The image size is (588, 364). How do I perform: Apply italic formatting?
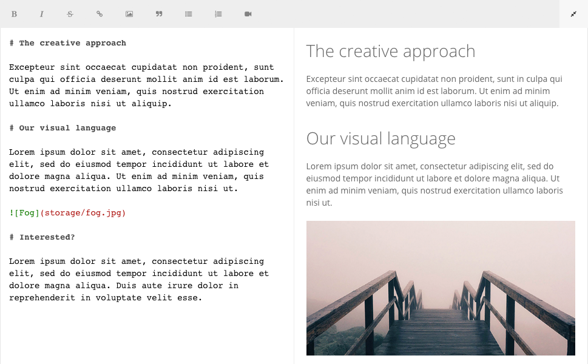pos(42,14)
